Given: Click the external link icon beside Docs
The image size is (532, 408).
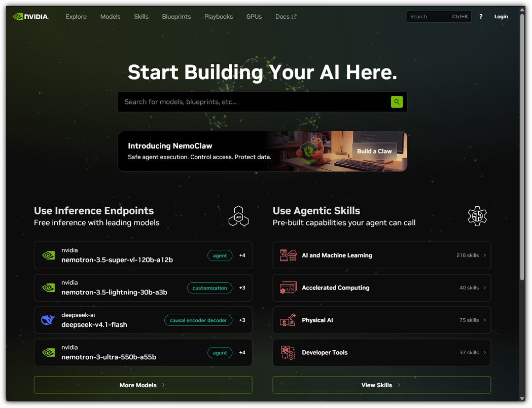Looking at the screenshot, I should [x=294, y=17].
